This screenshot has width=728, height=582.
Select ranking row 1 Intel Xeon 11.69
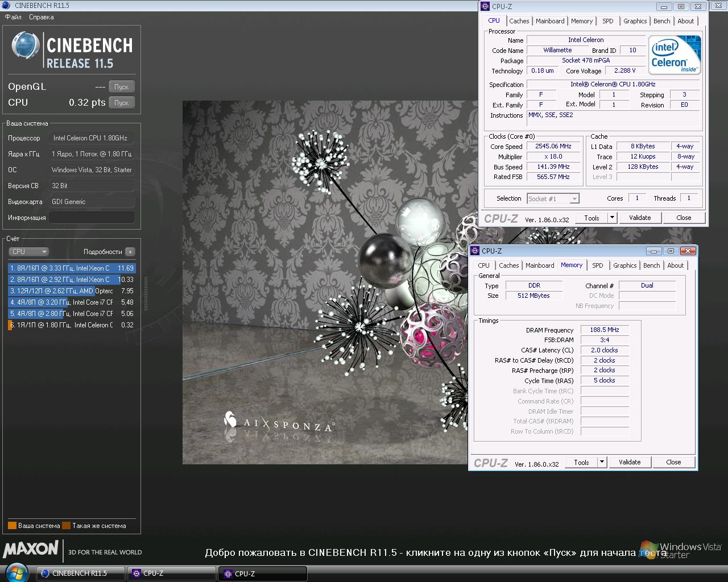[x=72, y=268]
